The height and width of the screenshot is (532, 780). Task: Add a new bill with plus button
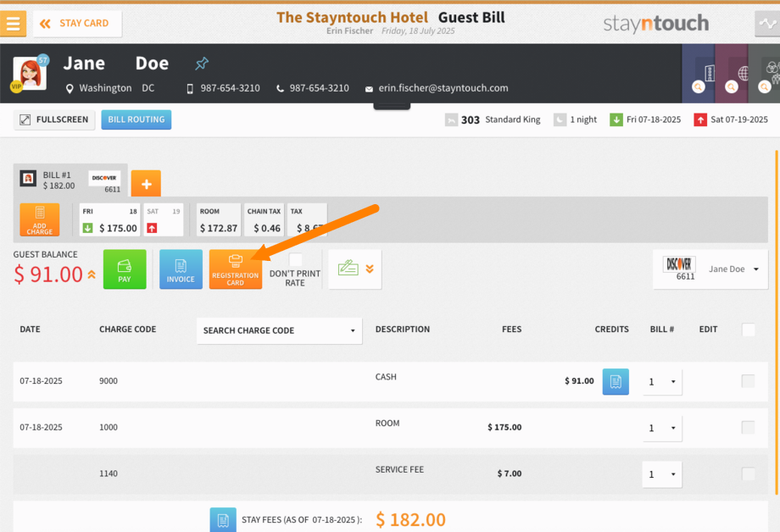click(146, 184)
